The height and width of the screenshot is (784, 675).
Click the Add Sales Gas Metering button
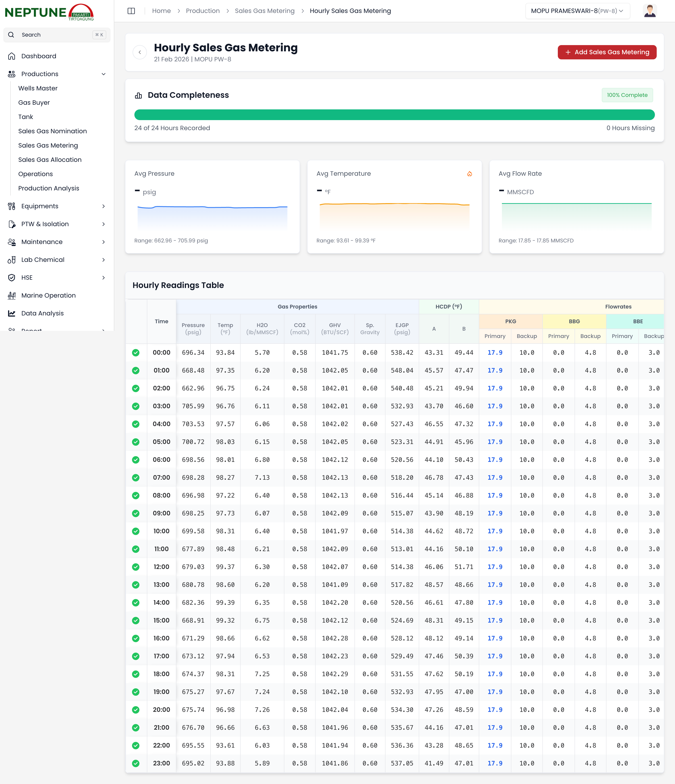tap(606, 52)
